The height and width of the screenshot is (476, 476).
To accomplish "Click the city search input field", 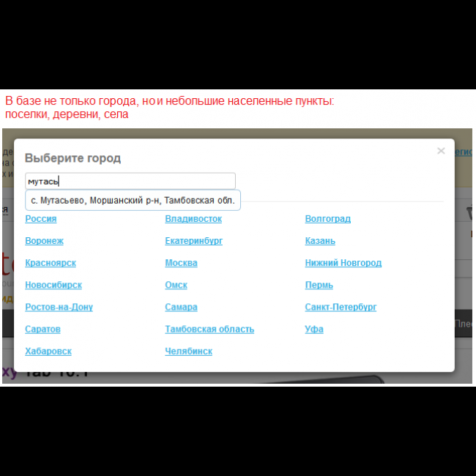I will point(130,181).
